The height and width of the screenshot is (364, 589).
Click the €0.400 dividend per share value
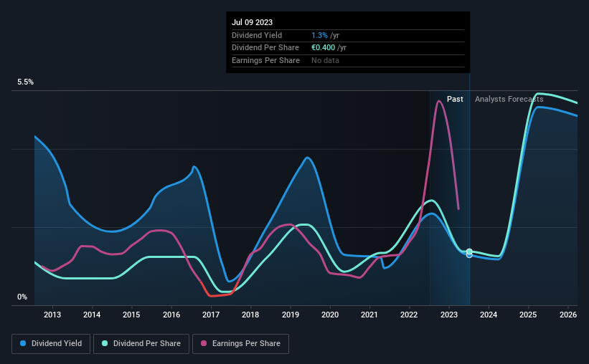[323, 48]
